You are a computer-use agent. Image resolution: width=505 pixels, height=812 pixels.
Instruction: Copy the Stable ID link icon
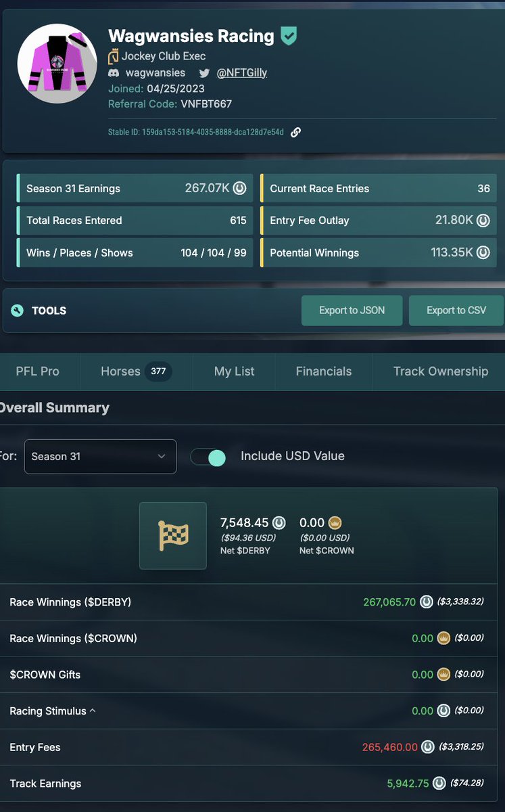295,132
